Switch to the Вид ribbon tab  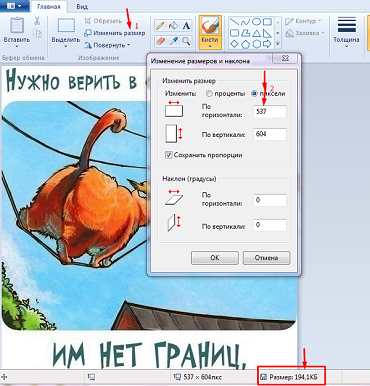coord(82,6)
